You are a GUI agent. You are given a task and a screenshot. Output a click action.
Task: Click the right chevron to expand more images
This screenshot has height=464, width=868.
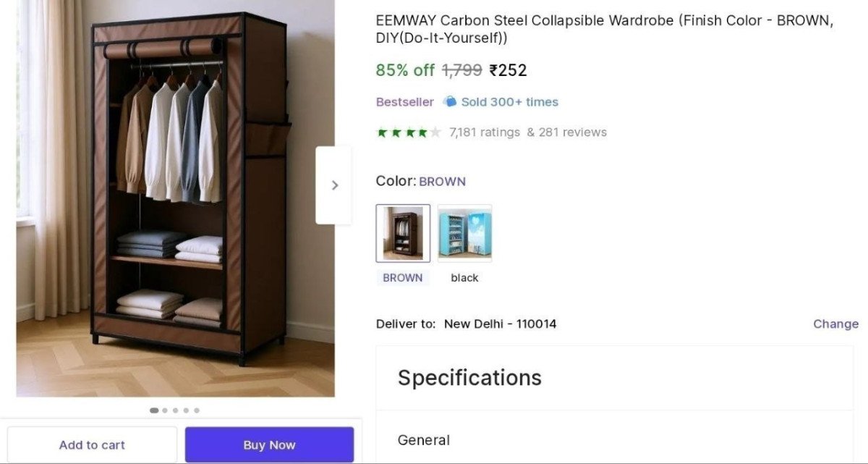pyautogui.click(x=334, y=185)
